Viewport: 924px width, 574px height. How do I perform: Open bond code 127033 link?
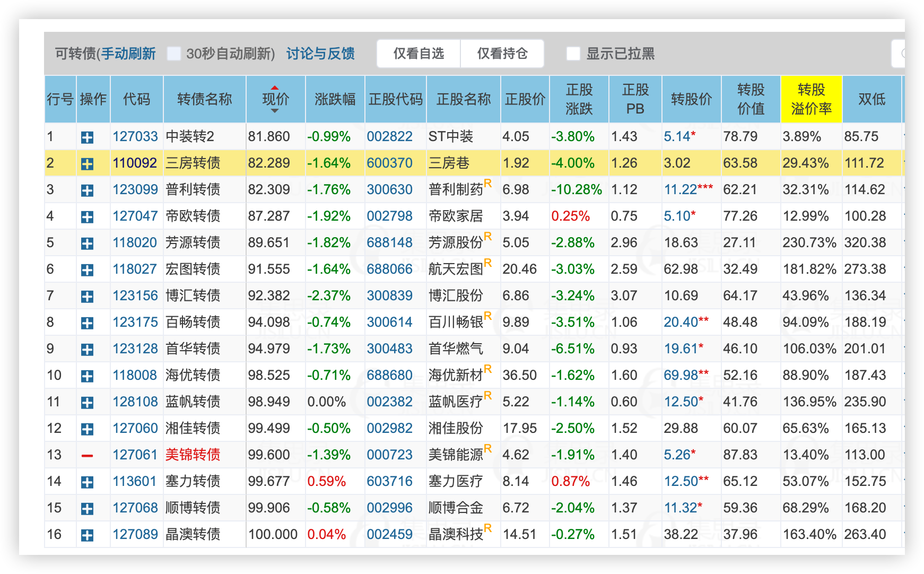click(x=135, y=136)
